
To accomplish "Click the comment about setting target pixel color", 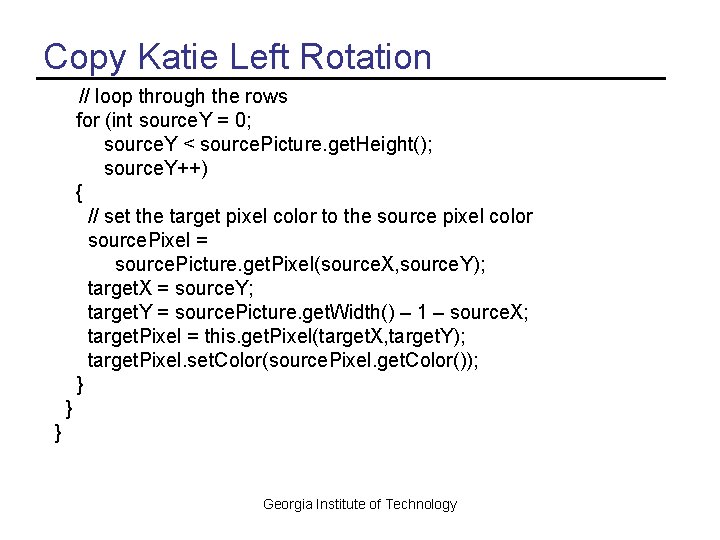I will point(310,216).
